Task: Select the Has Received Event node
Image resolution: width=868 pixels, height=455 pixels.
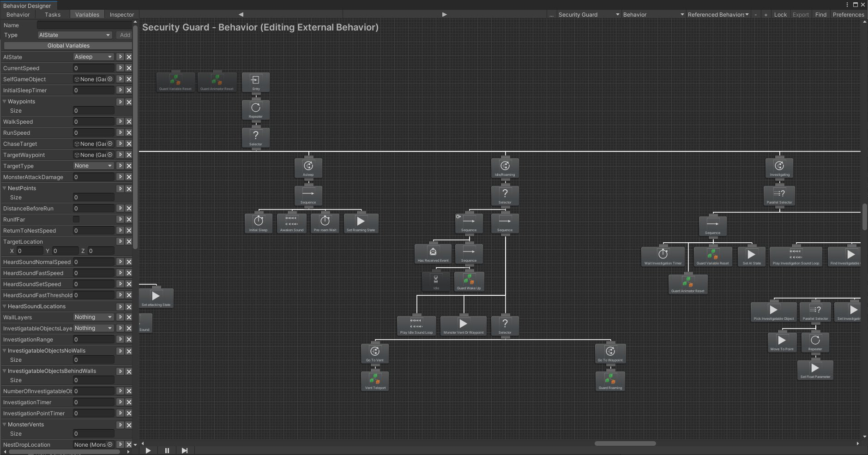Action: 433,254
